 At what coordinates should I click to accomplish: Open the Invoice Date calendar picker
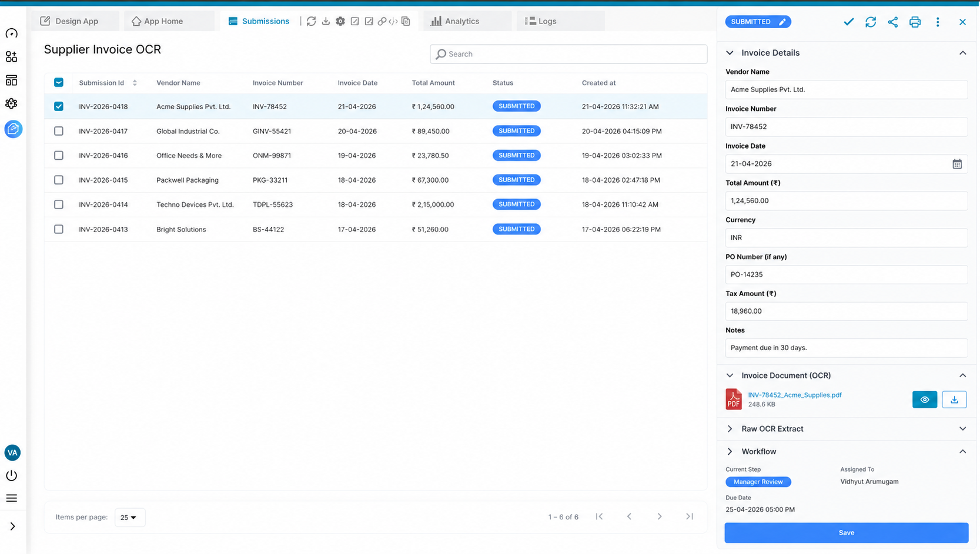(957, 164)
